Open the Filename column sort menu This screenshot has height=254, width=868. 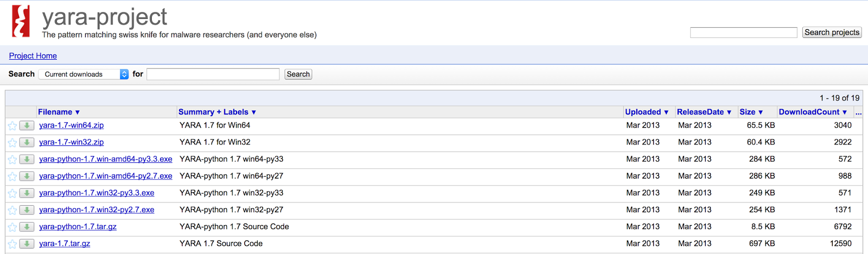59,112
